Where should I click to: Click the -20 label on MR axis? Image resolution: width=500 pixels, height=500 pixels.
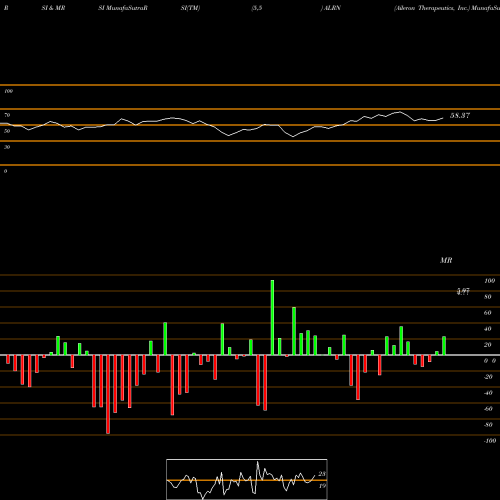pos(488,377)
